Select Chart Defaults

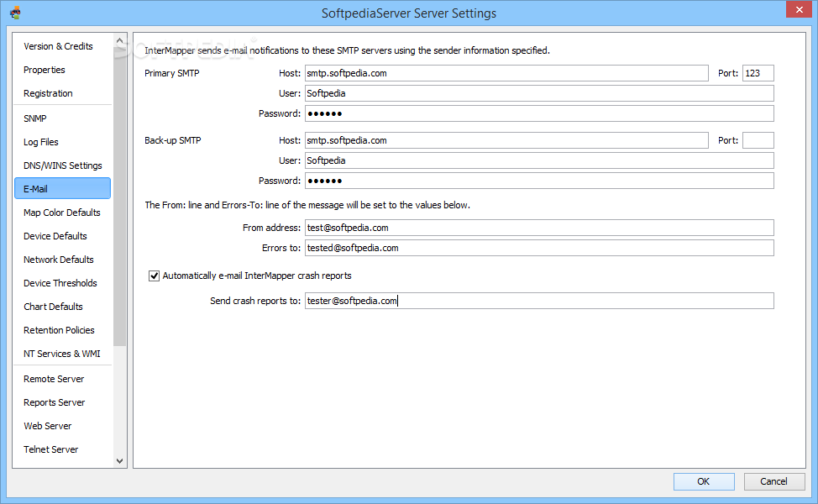point(53,307)
